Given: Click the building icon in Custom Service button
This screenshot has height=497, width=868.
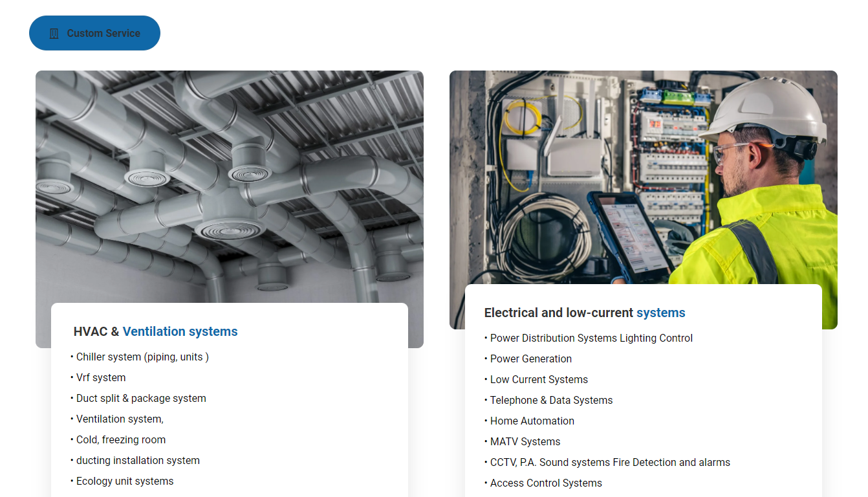Looking at the screenshot, I should tap(54, 34).
